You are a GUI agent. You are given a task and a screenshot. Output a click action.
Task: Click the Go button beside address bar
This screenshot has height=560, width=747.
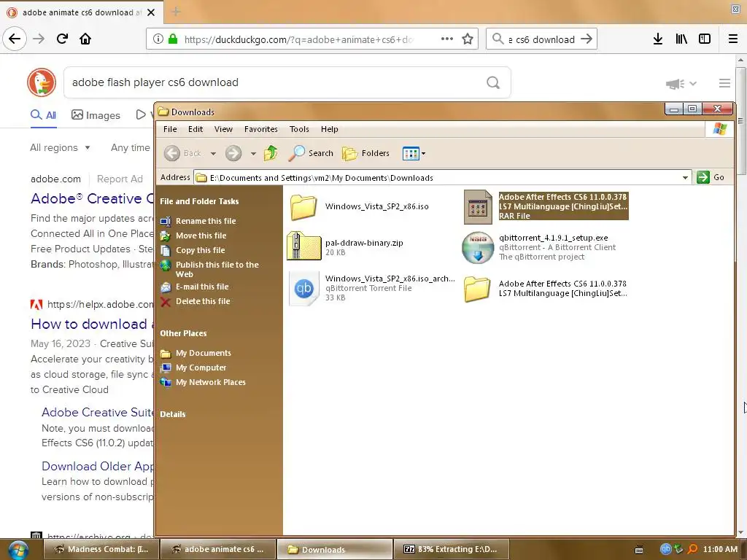(711, 177)
